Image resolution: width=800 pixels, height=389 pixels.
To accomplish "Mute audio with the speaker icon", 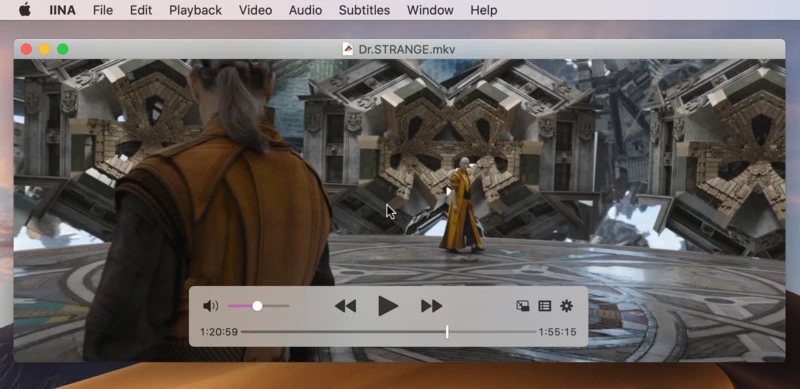I will tap(210, 306).
